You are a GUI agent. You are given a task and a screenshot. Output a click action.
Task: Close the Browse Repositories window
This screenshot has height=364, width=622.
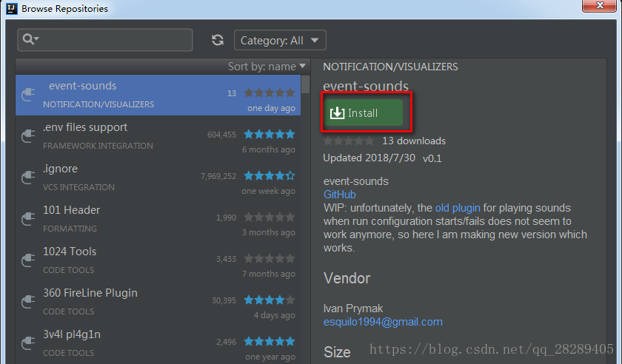pos(599,6)
